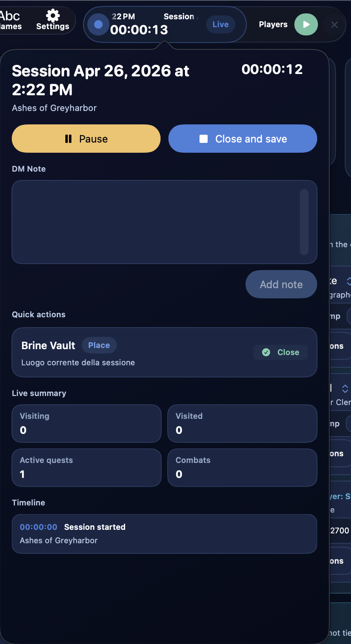351x644 pixels.
Task: Open the Active quests summary card
Action: 87,468
